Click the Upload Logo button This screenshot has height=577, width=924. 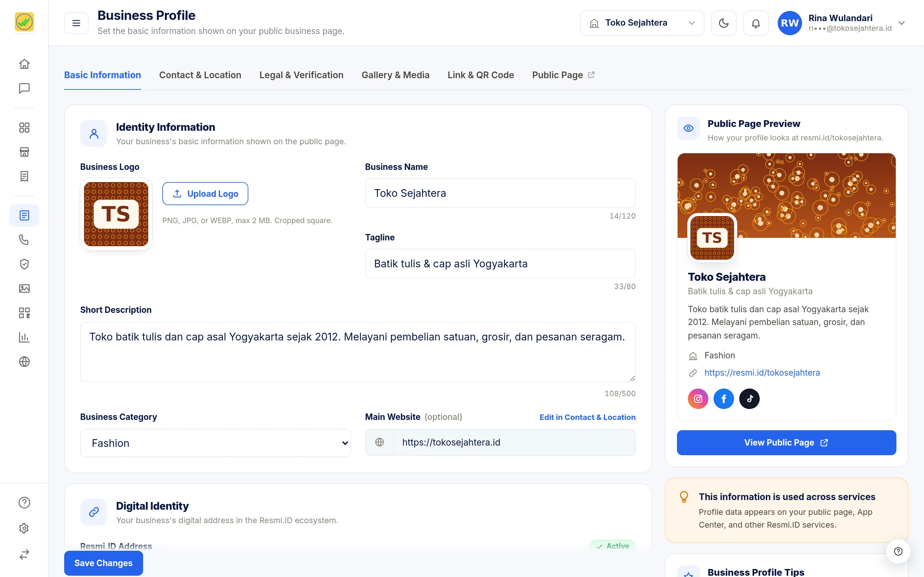click(205, 194)
